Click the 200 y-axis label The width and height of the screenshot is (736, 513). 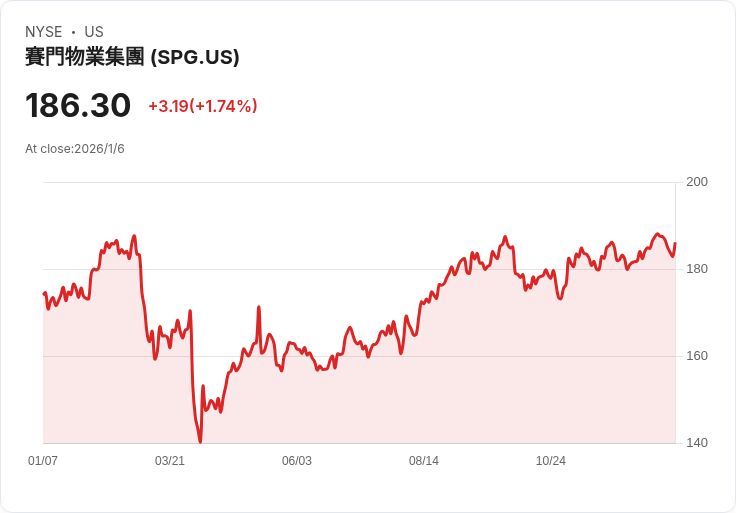click(x=697, y=182)
